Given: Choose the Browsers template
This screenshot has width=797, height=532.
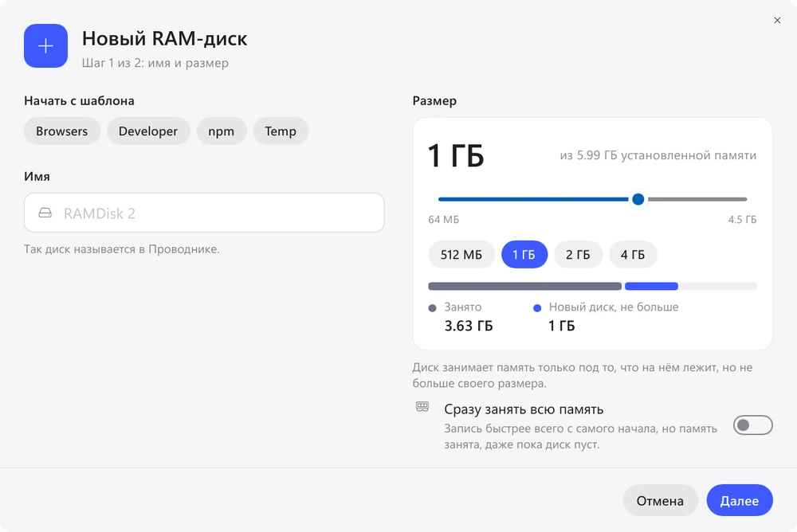Looking at the screenshot, I should click(x=62, y=131).
